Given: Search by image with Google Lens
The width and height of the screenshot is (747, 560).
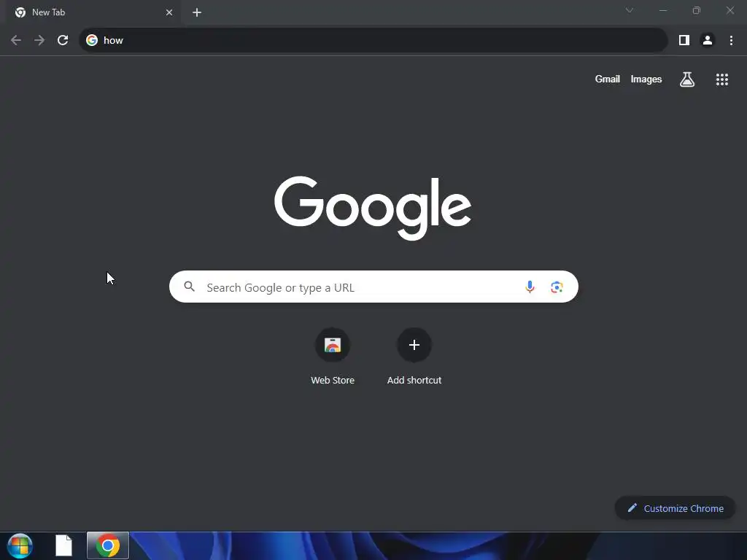Looking at the screenshot, I should (557, 287).
